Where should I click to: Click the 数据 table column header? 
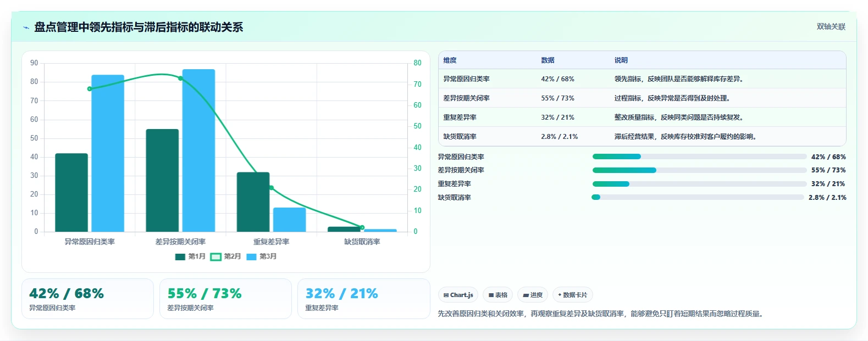548,60
